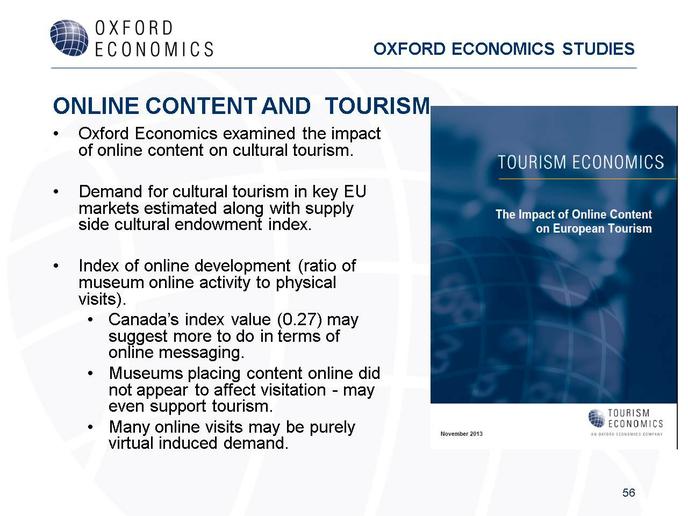The image size is (688, 516).
Task: Click 'November 2013' date on report cover
Action: pos(462,434)
